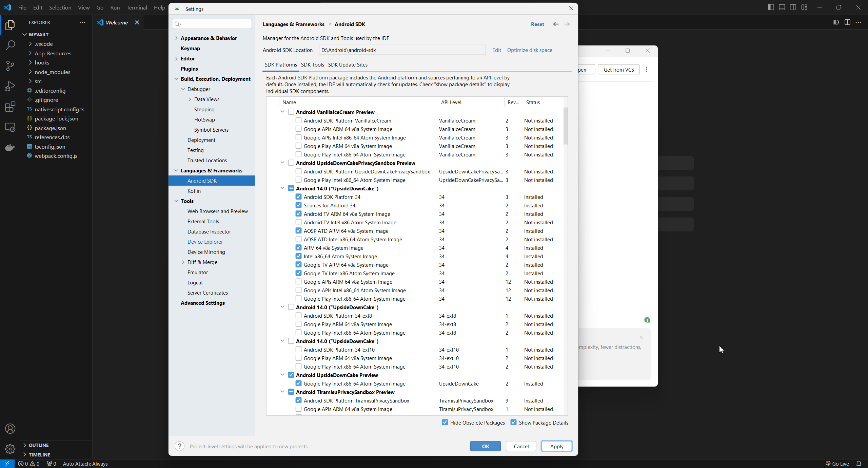Screen dimensions: 868x468
Task: Open the Run and Debug view icon
Action: pos(10,86)
